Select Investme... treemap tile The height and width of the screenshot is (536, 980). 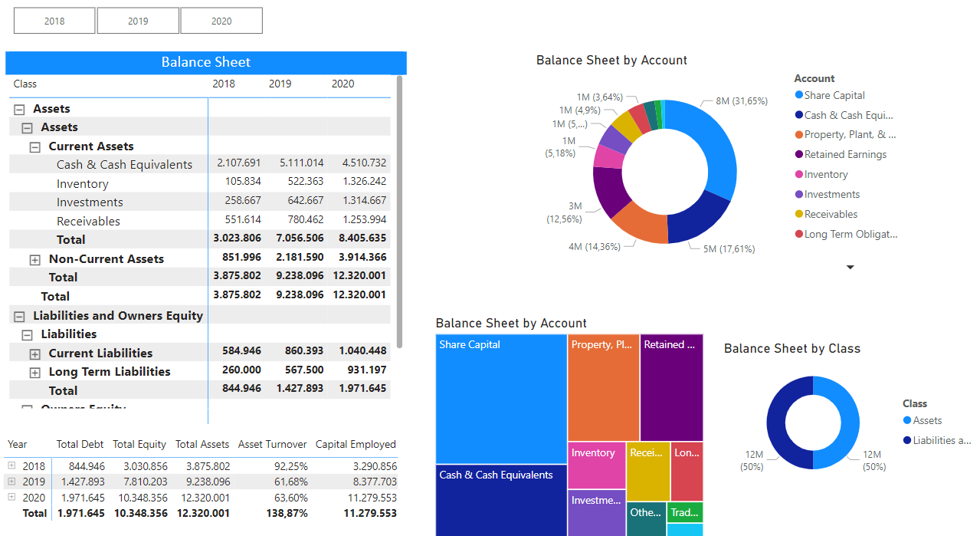pyautogui.click(x=597, y=513)
